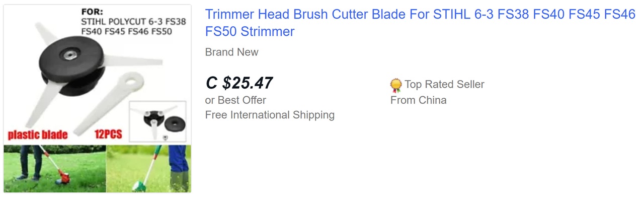
Task: Click the 'STIHL POLYCUT 6-3 FS38' image text
Action: pos(133,22)
